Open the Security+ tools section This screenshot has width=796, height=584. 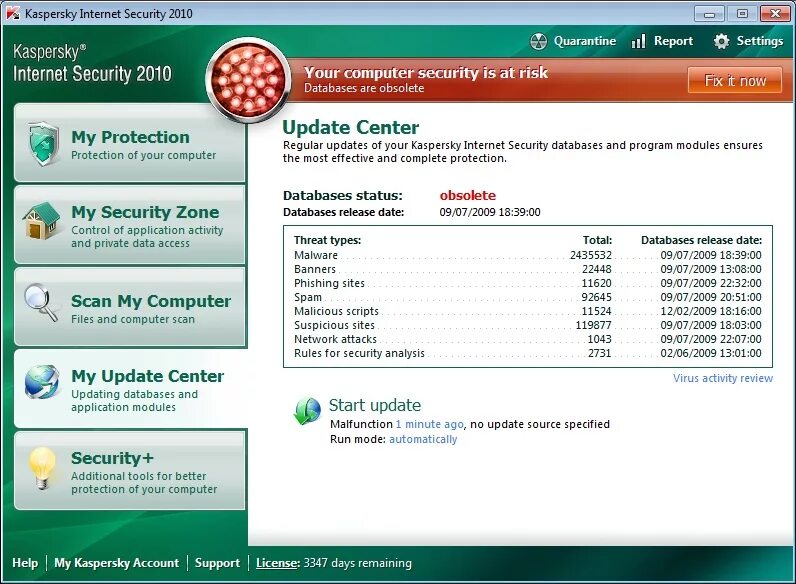pos(130,471)
